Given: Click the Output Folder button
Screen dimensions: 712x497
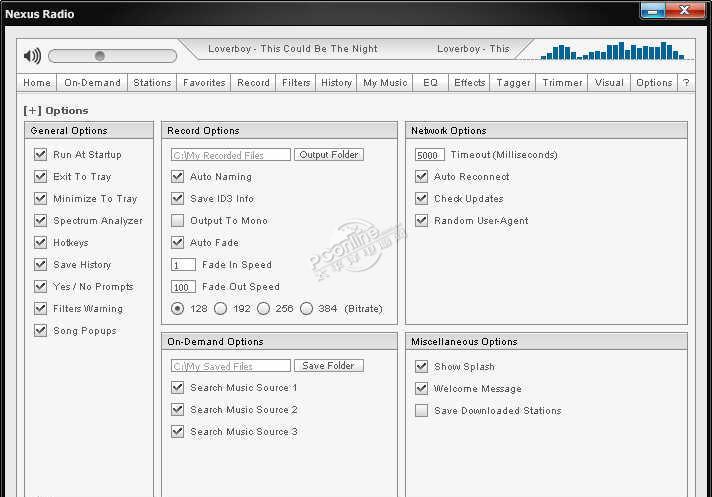Looking at the screenshot, I should tap(329, 155).
